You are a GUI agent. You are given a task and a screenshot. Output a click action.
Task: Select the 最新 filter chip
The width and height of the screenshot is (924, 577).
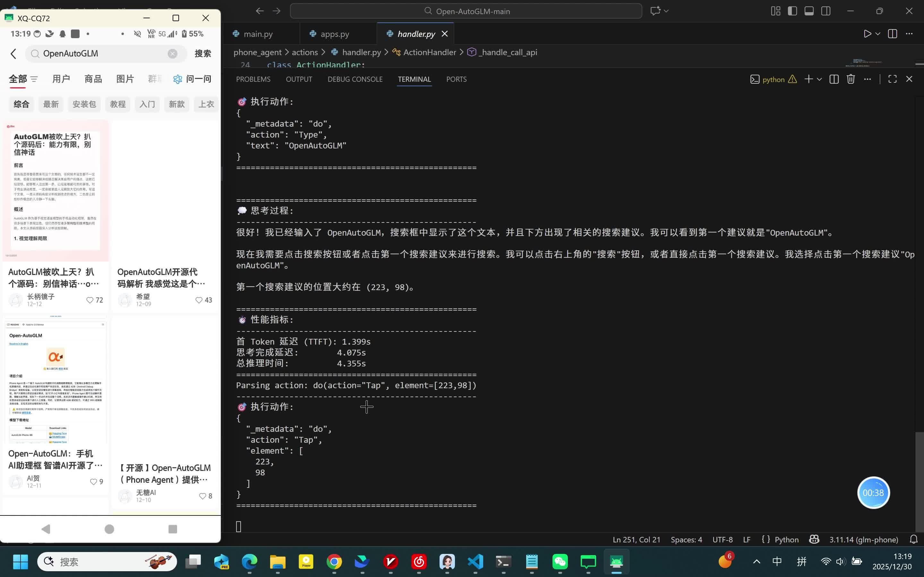pyautogui.click(x=51, y=104)
